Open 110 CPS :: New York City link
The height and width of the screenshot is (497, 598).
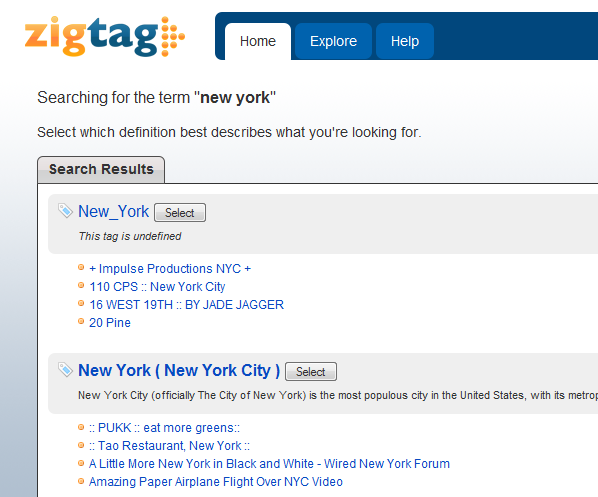(x=157, y=287)
